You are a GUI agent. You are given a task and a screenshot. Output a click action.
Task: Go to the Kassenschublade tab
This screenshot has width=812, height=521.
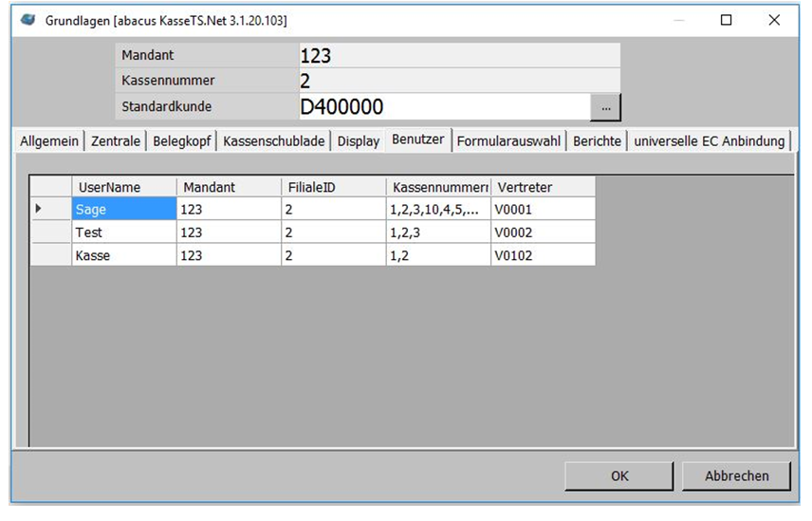tap(274, 141)
